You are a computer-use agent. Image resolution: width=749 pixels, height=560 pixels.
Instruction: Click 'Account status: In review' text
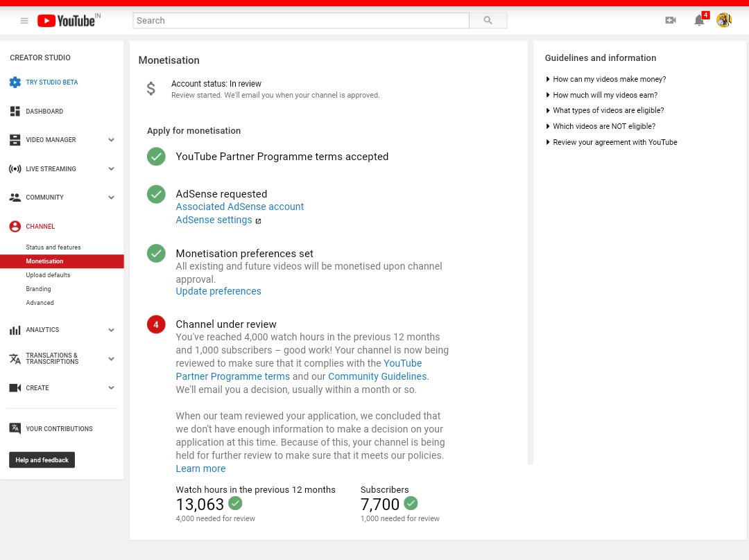click(216, 84)
